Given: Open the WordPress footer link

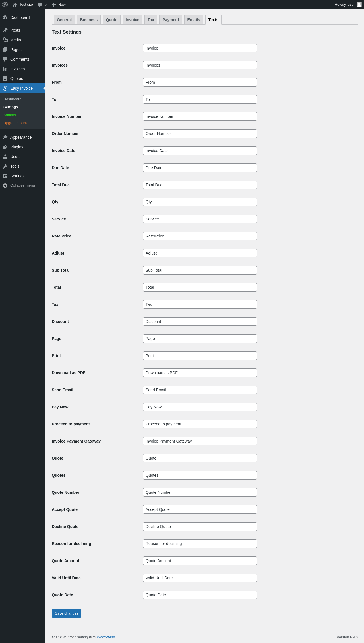Looking at the screenshot, I should click(x=106, y=637).
